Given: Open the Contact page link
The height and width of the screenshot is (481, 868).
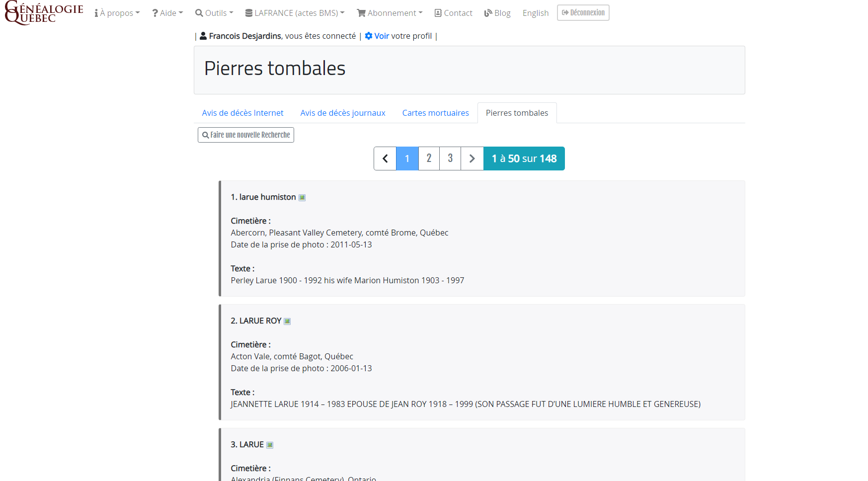Looking at the screenshot, I should 454,13.
